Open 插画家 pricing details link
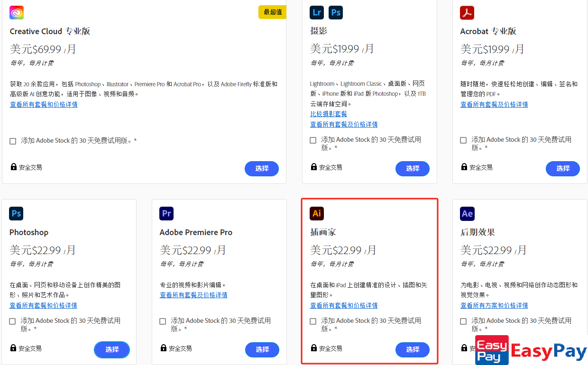This screenshot has height=365, width=588. click(344, 305)
